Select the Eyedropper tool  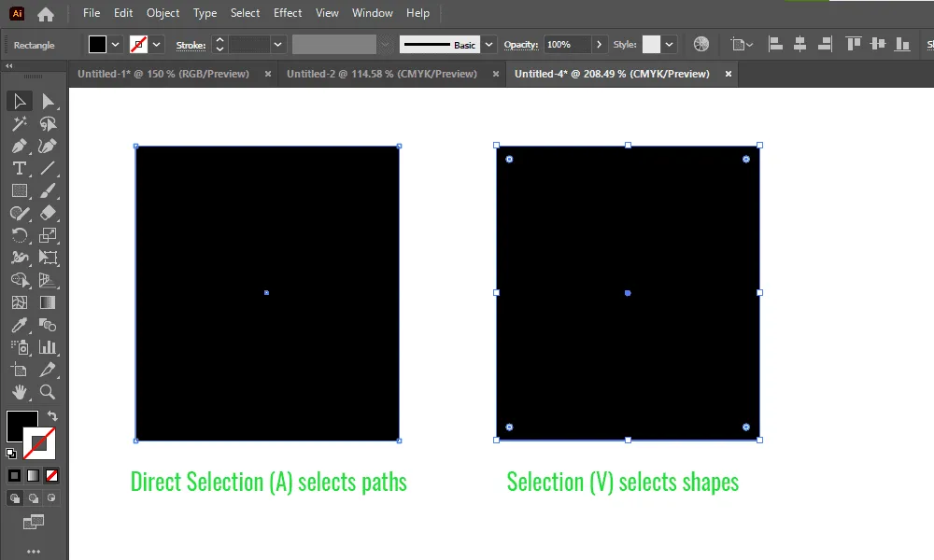tap(19, 325)
